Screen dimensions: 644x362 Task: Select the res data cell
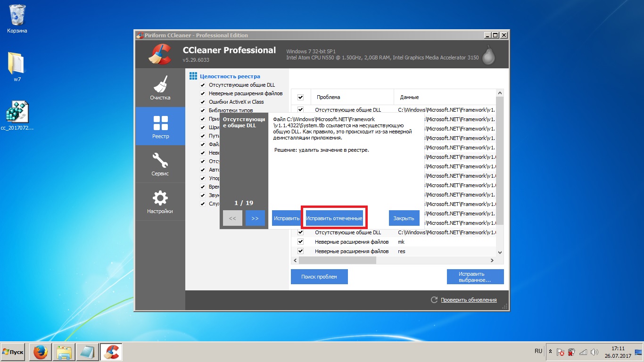tap(402, 251)
